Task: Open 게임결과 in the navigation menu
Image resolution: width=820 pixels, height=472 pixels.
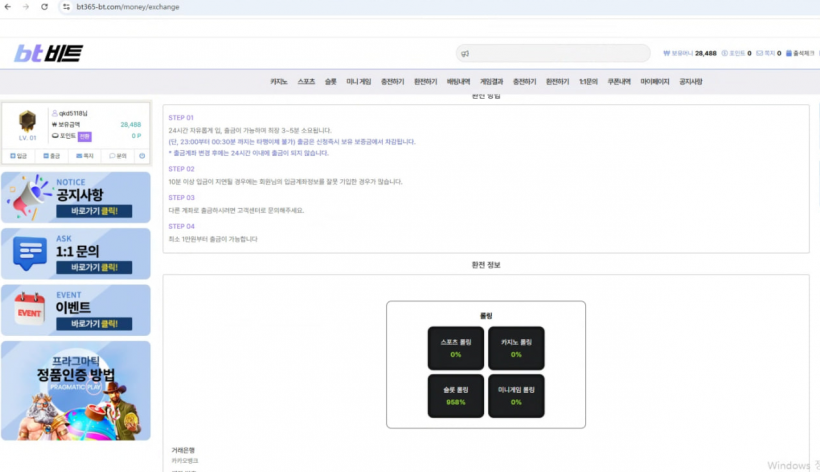Action: click(491, 82)
